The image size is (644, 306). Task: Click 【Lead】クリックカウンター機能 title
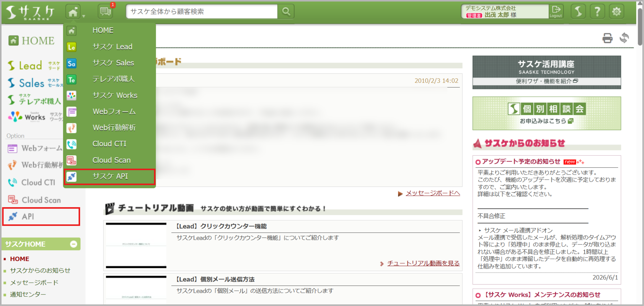(x=221, y=226)
